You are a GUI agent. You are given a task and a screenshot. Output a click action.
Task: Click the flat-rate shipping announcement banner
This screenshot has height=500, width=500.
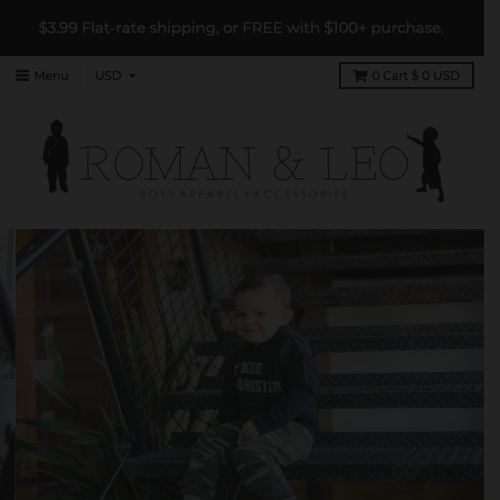tap(242, 28)
